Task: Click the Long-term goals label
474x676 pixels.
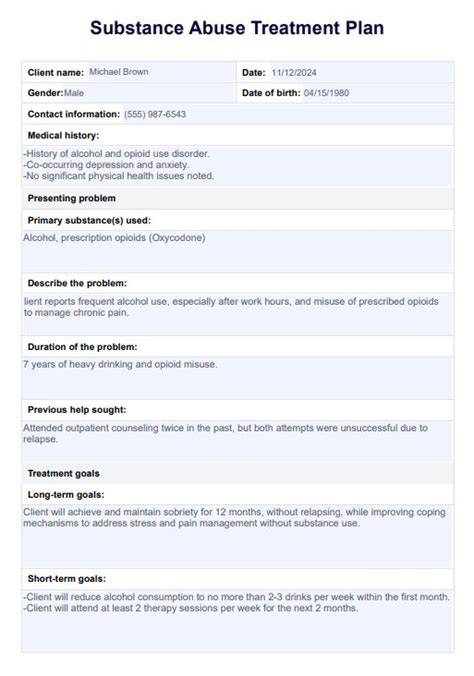Action: (x=66, y=494)
